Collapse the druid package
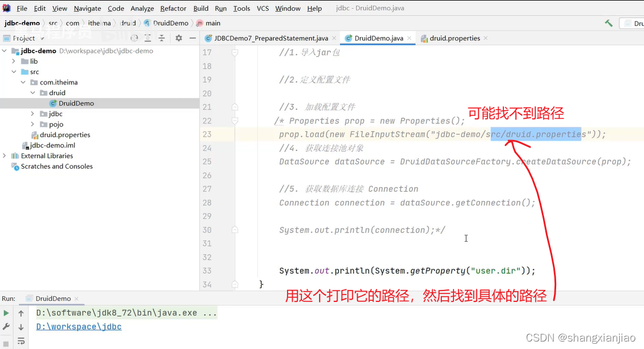The width and height of the screenshot is (644, 349). point(33,93)
